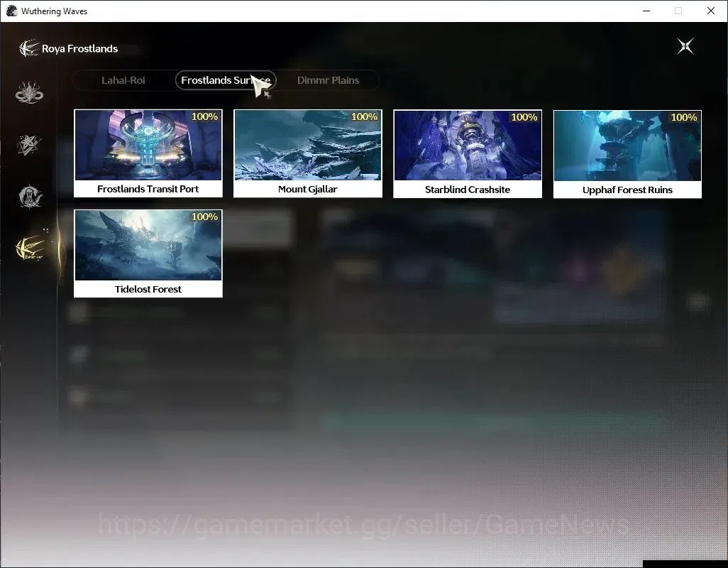Click the 100% badge on Frostlands Transit Port
Viewport: 728px width, 568px height.
coord(205,116)
